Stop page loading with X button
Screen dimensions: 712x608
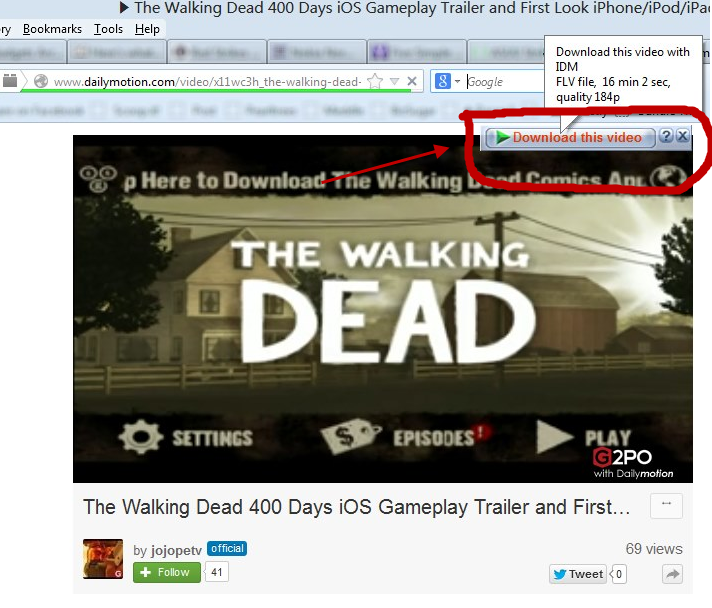(x=412, y=81)
